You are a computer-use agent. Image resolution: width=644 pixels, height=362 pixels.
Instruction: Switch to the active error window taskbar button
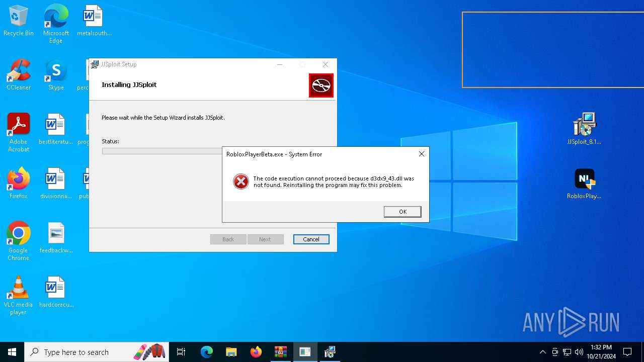(x=305, y=352)
